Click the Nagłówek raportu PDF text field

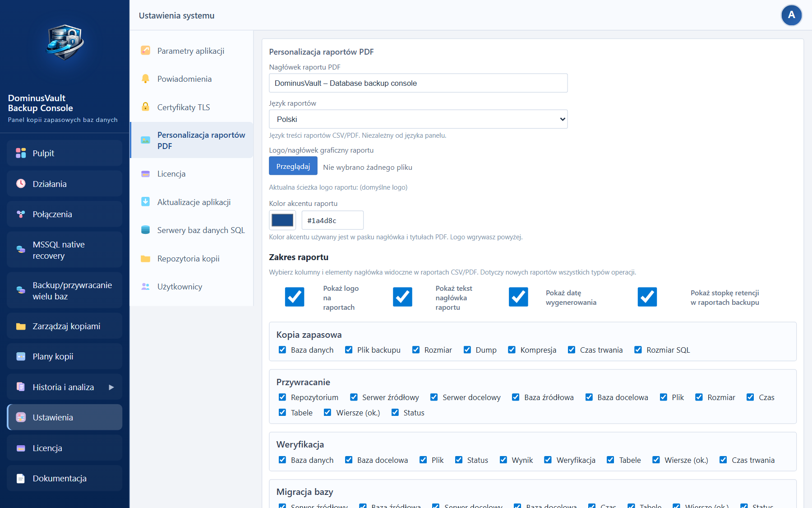click(x=418, y=83)
